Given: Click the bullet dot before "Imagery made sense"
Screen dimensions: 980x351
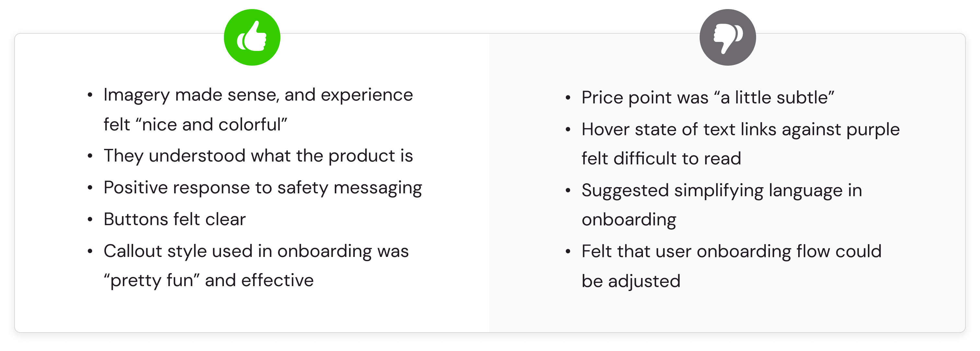Looking at the screenshot, I should pyautogui.click(x=90, y=95).
